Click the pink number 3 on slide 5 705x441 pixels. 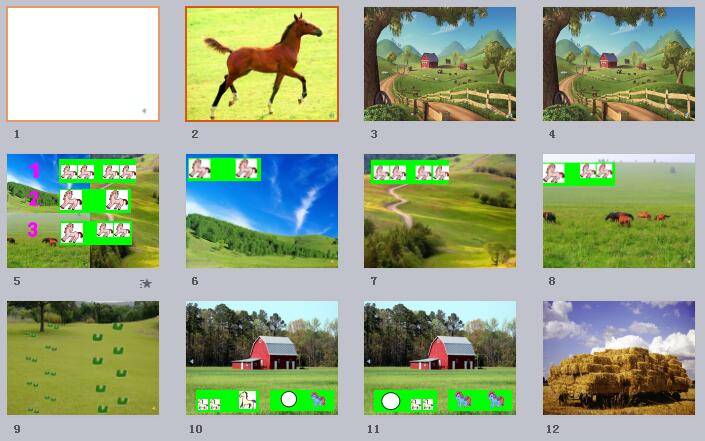[32, 229]
